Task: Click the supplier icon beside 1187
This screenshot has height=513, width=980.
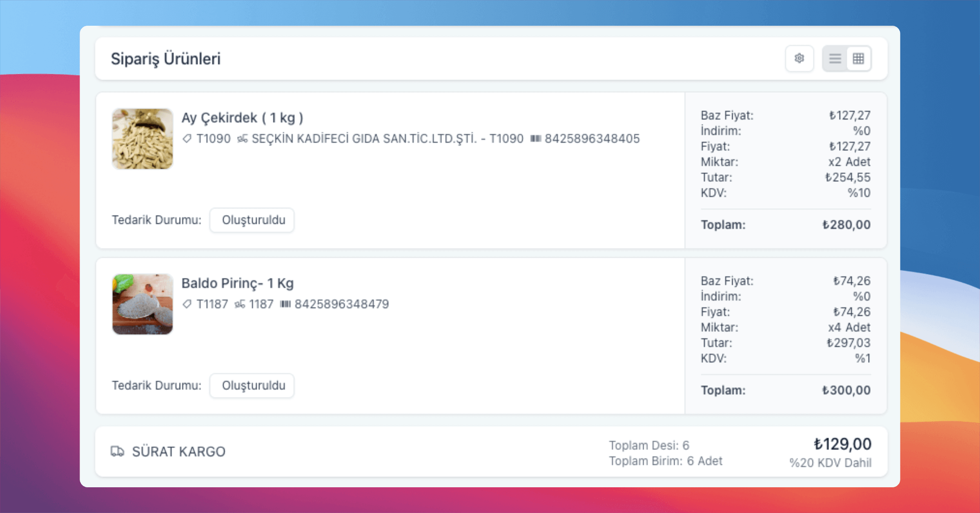Action: point(240,304)
